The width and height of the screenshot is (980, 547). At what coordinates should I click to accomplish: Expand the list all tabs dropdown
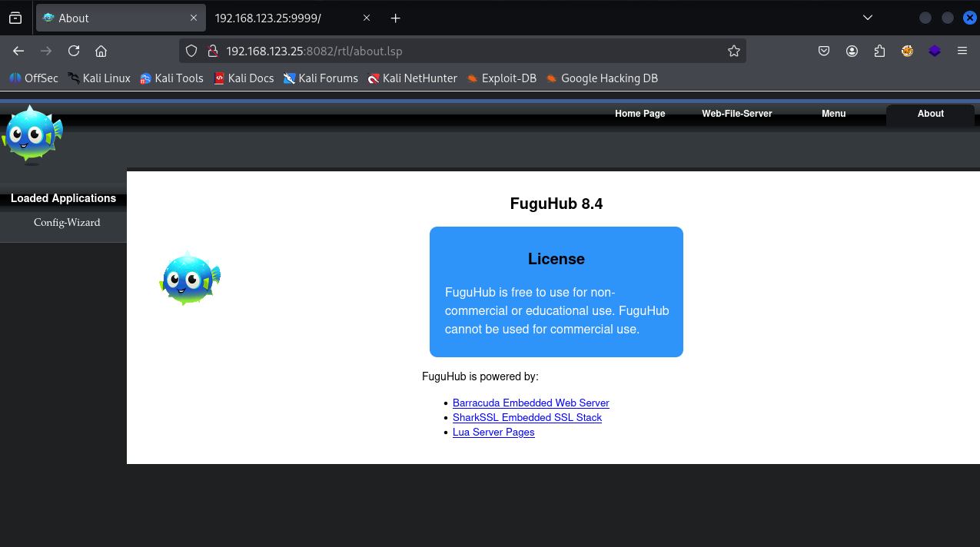click(x=868, y=18)
